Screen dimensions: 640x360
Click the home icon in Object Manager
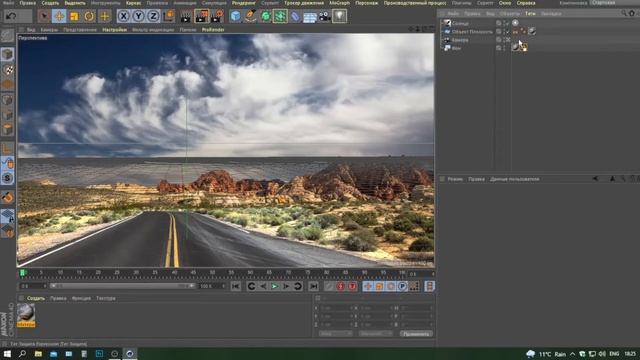(x=632, y=13)
